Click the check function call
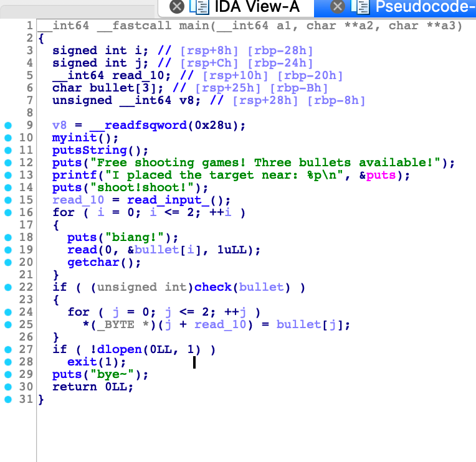 pos(213,287)
